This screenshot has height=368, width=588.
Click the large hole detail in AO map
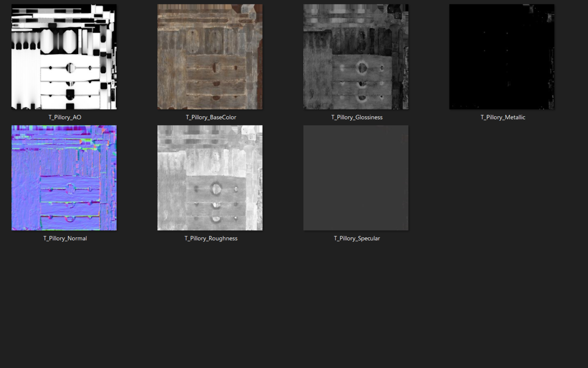pos(70,68)
